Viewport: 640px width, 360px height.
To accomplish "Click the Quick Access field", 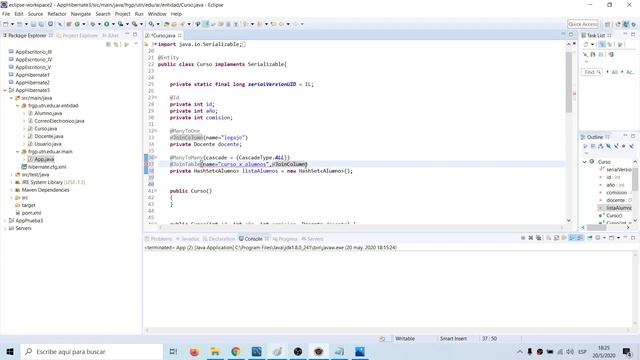I will [x=582, y=24].
